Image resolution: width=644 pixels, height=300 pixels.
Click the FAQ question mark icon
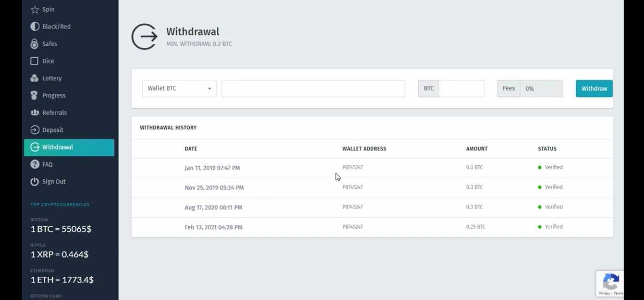[x=34, y=164]
